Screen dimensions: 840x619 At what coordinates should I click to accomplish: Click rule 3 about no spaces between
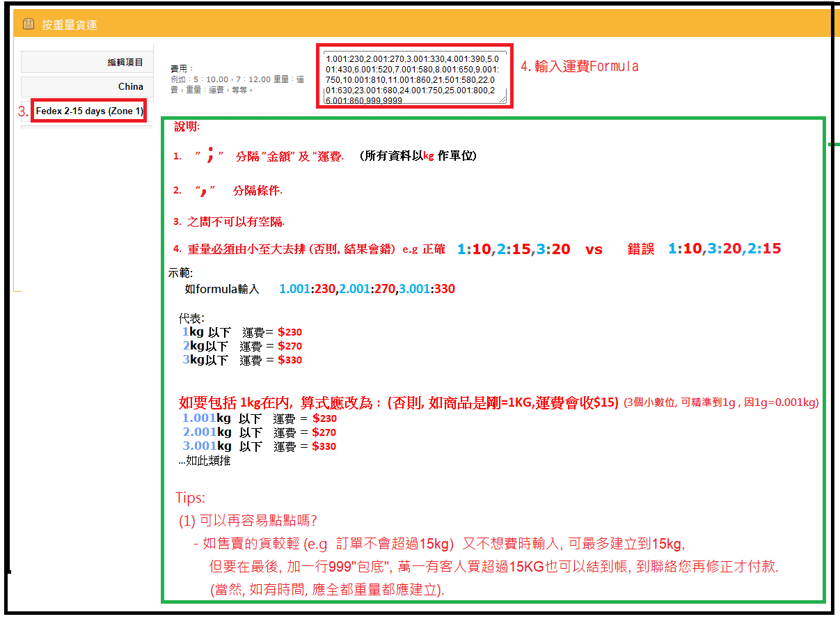tap(235, 221)
